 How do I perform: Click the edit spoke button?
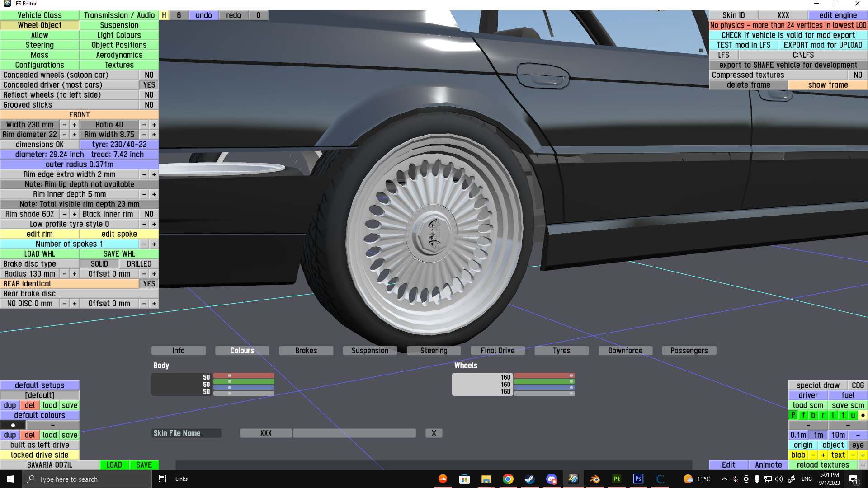pos(119,234)
